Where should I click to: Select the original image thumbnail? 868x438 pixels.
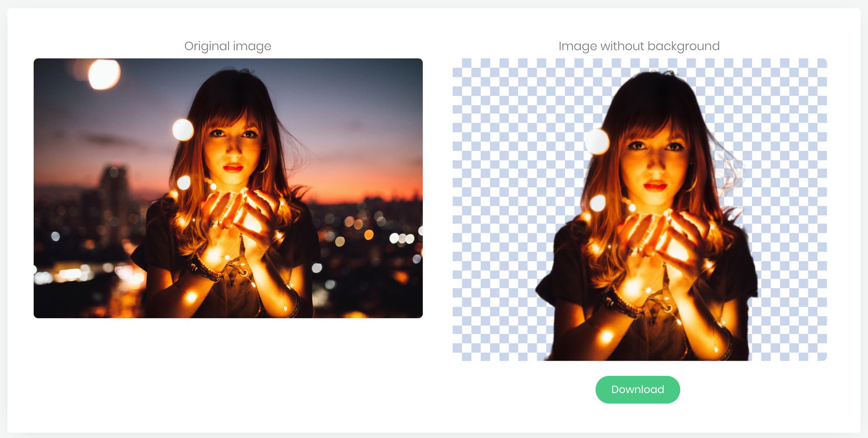pyautogui.click(x=228, y=188)
